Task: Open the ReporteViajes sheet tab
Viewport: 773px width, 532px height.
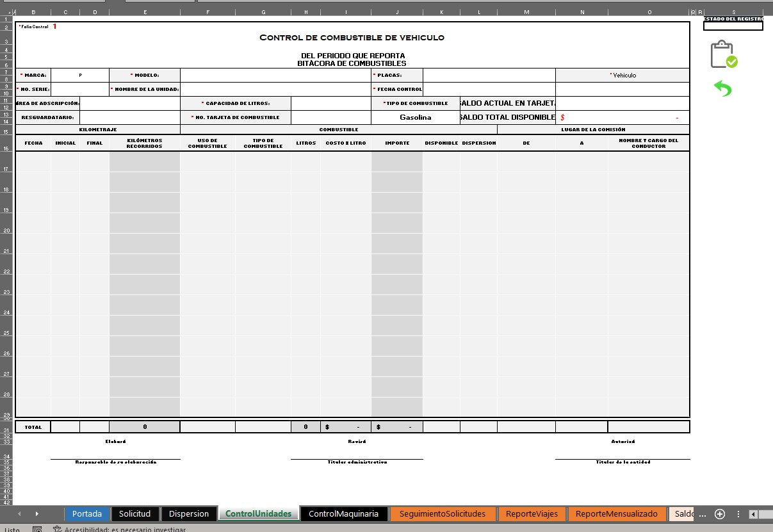Action: click(x=532, y=513)
